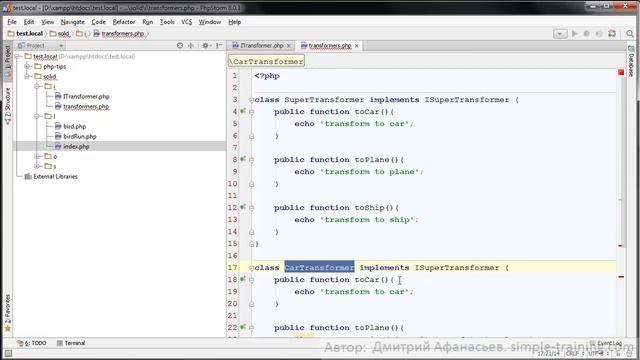This screenshot has height=360, width=640.
Task: Open the Edit menu
Action: [x=29, y=22]
